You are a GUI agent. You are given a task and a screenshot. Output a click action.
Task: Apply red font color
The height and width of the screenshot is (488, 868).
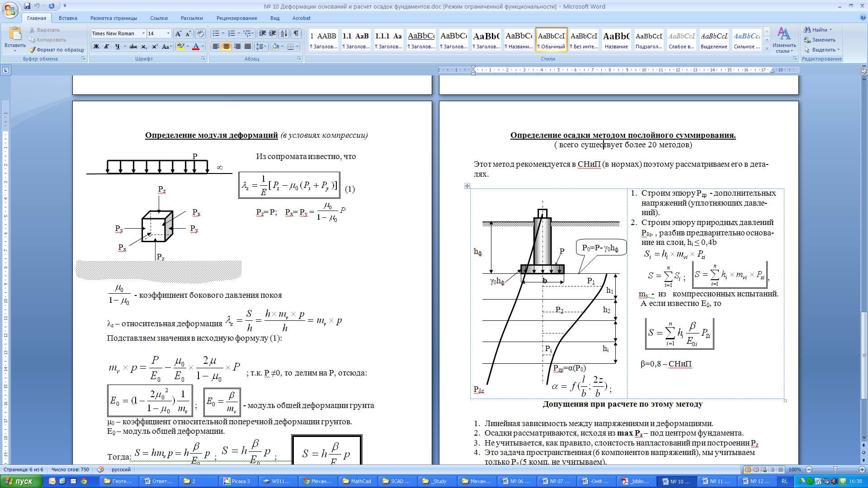coord(196,47)
